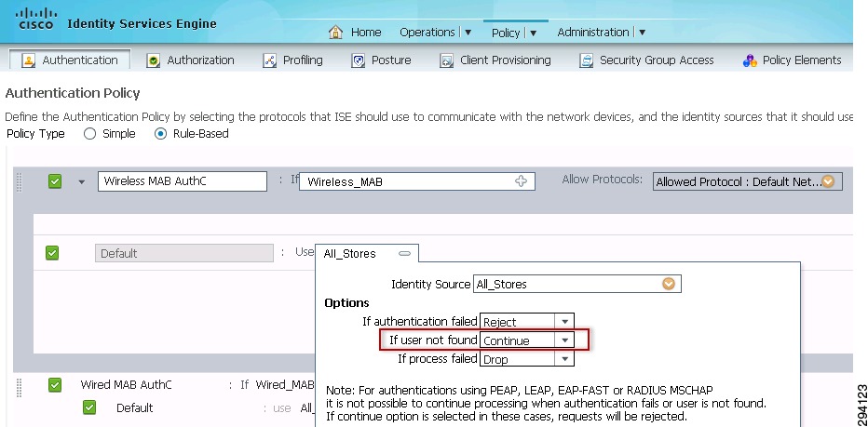
Task: Click the Posture tab icon
Action: tap(359, 60)
